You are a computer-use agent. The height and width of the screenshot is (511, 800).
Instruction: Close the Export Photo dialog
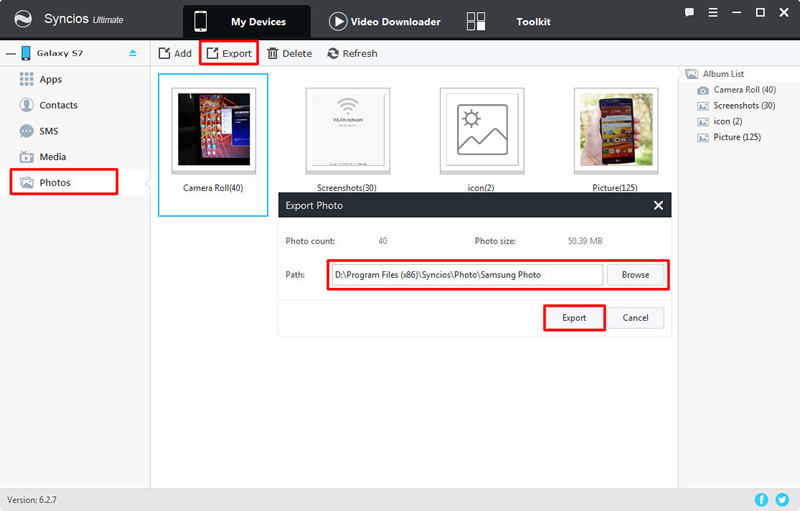coord(658,205)
